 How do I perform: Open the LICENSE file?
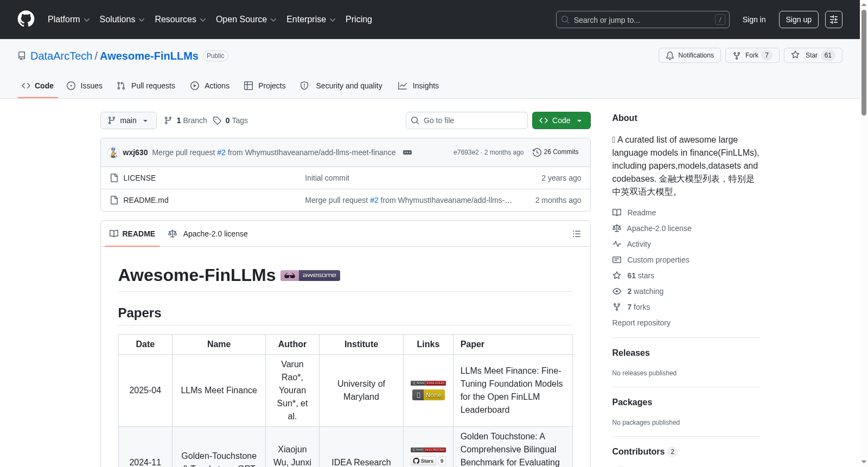(139, 178)
